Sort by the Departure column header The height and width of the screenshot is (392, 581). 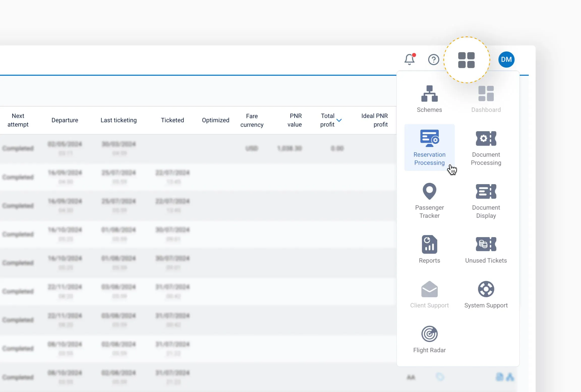(65, 120)
